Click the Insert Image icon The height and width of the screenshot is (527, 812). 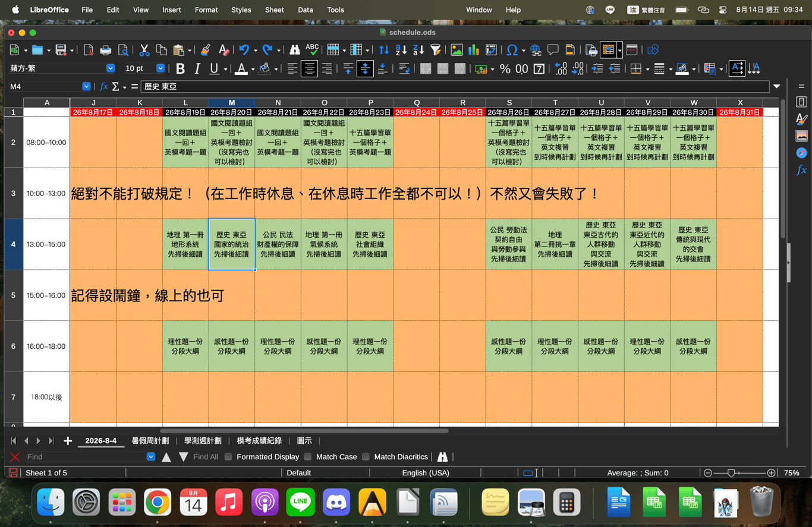(457, 50)
